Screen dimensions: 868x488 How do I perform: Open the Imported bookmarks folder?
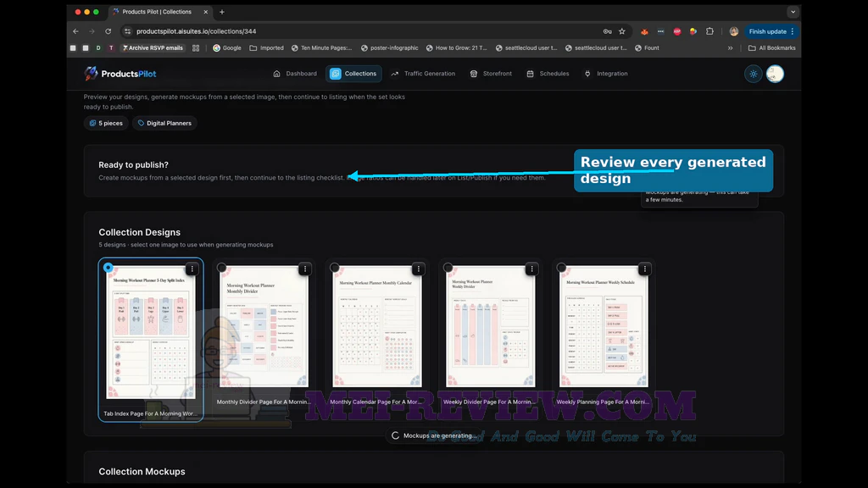[x=267, y=48]
